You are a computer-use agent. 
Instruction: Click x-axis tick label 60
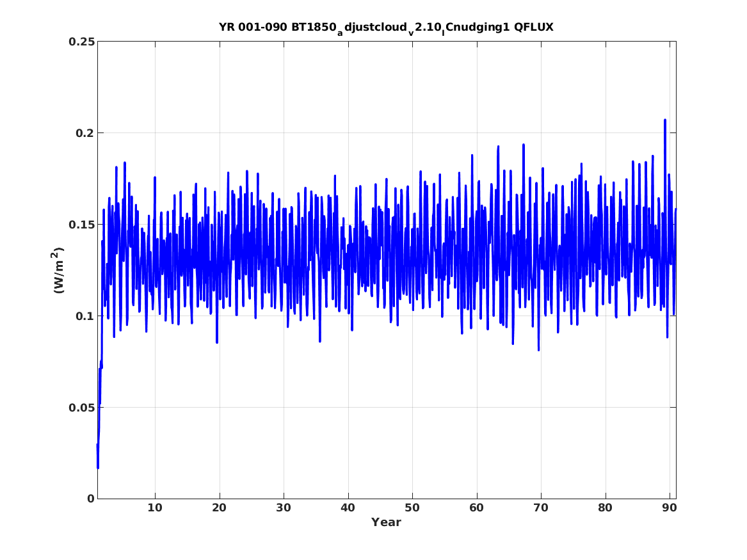pyautogui.click(x=476, y=508)
